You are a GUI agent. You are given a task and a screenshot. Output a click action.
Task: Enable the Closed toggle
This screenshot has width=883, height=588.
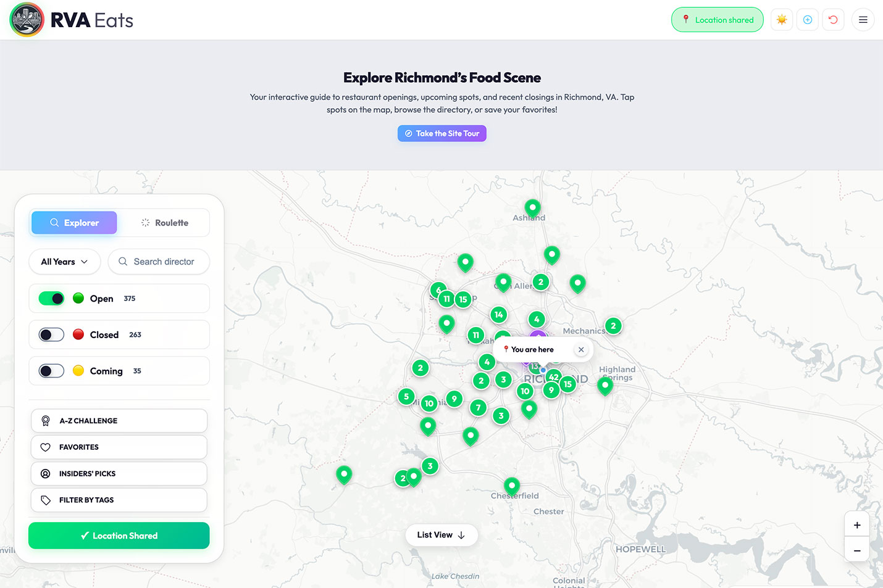click(x=51, y=334)
